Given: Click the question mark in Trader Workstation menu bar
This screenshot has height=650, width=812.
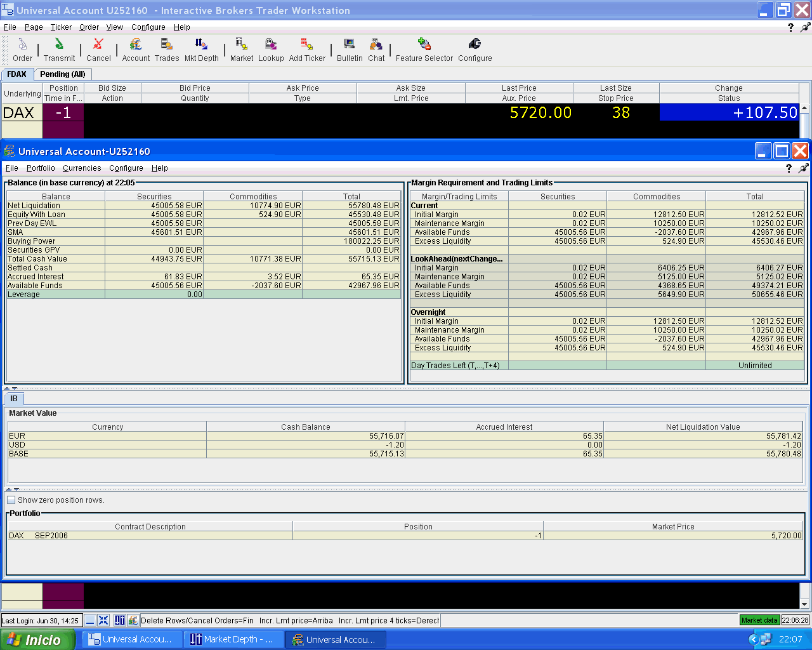Looking at the screenshot, I should pos(790,27).
